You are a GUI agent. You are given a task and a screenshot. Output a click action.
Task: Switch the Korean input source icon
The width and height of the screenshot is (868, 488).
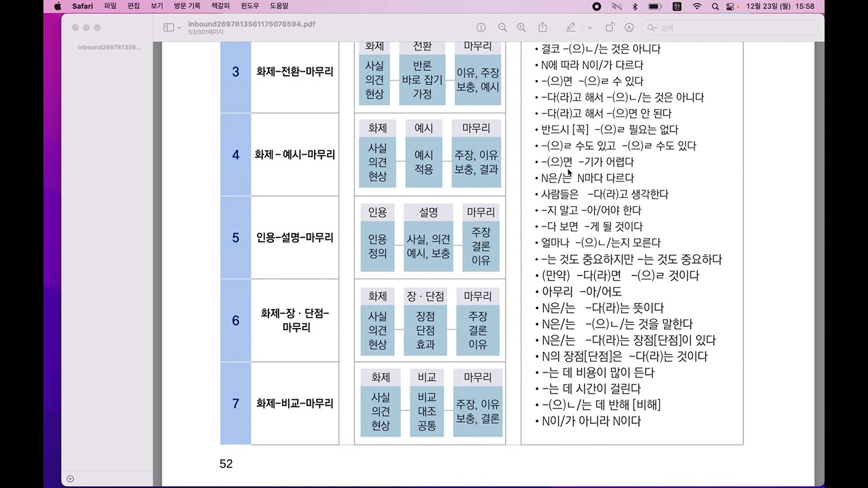point(677,6)
